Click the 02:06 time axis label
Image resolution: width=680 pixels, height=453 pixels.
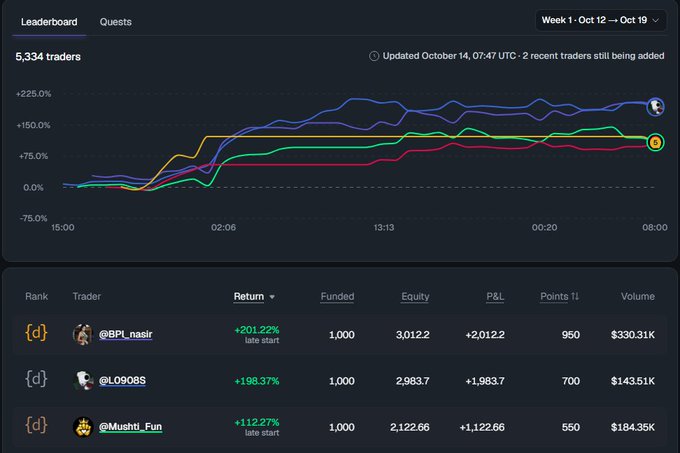tap(223, 228)
